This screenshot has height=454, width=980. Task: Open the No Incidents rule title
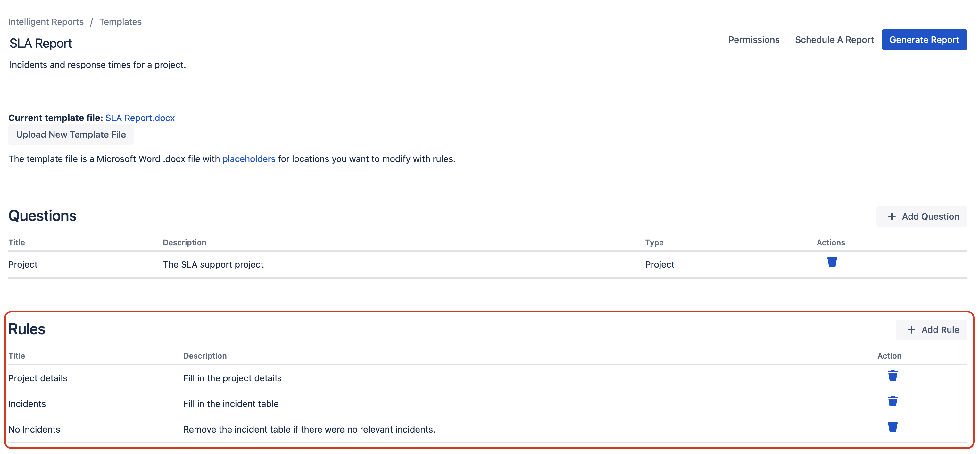click(x=34, y=429)
